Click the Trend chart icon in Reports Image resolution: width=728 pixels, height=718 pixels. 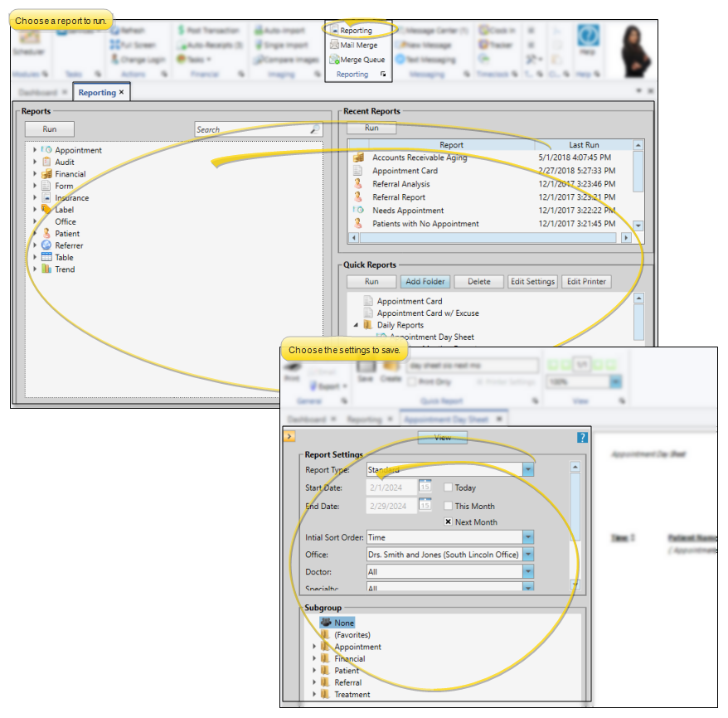point(46,269)
